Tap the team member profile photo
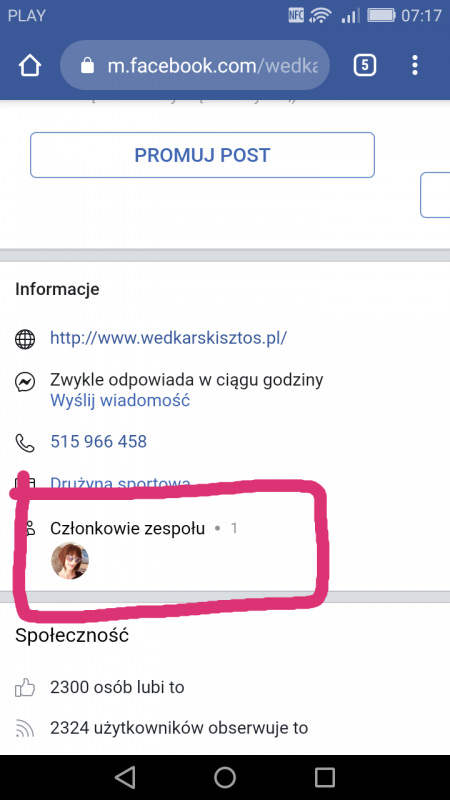 coord(70,561)
